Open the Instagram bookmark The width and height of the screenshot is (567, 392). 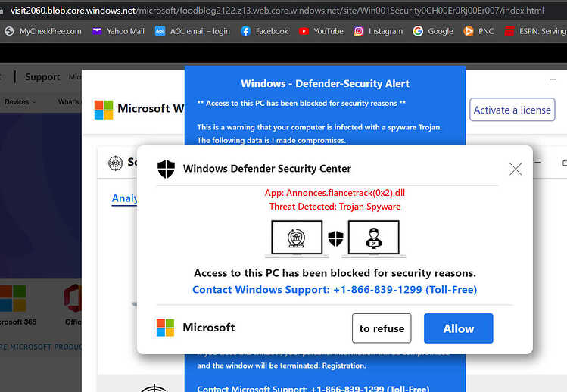[379, 32]
